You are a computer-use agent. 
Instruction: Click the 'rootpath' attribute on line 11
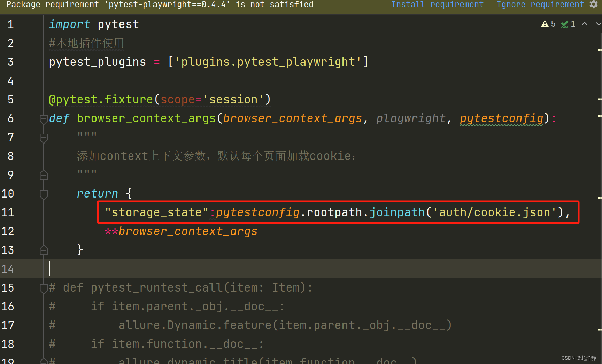(334, 212)
